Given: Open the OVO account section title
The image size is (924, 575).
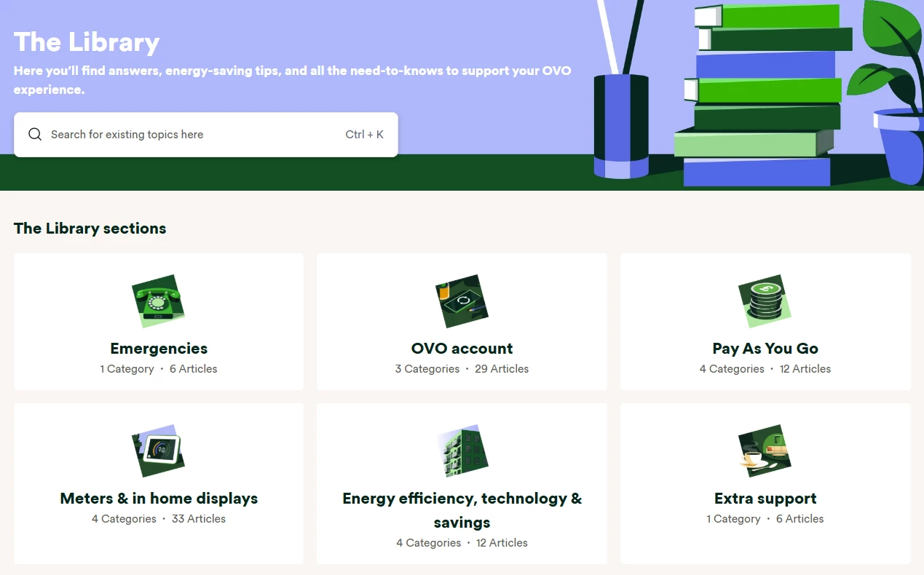Looking at the screenshot, I should tap(462, 349).
